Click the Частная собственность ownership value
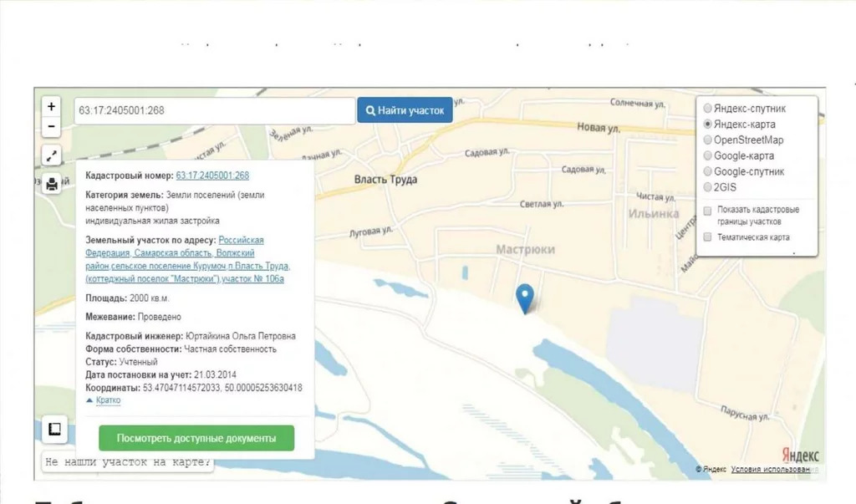 coord(231,349)
